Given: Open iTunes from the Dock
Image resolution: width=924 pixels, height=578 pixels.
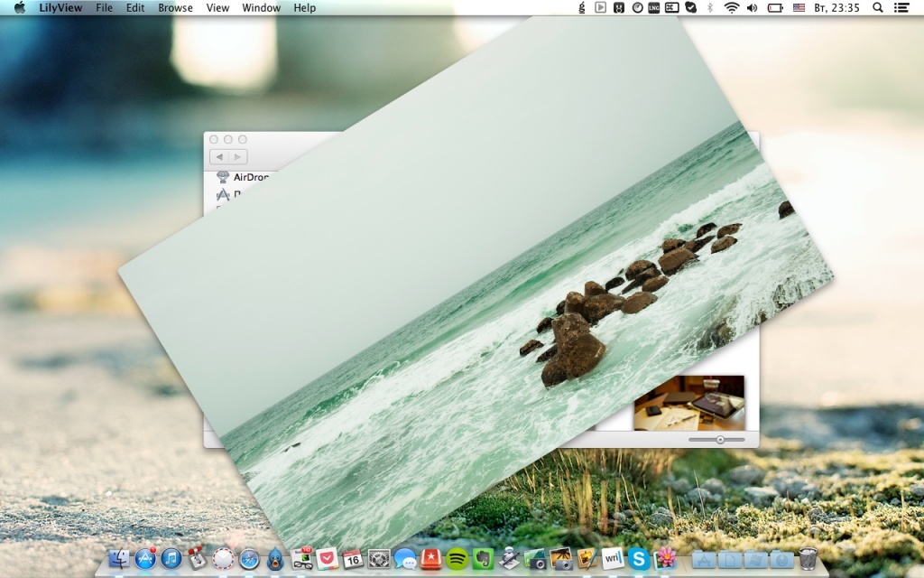Looking at the screenshot, I should [171, 559].
